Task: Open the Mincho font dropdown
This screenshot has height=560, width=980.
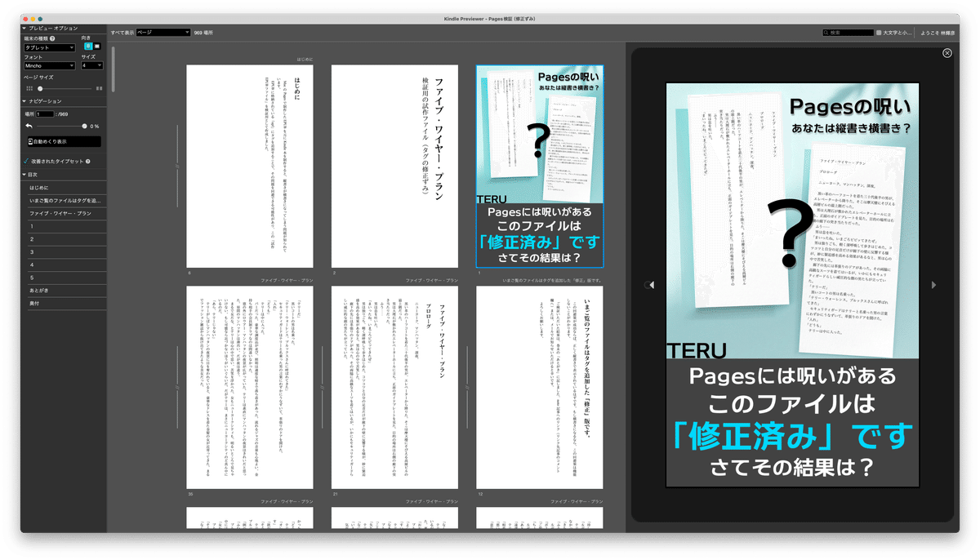Action: tap(49, 65)
